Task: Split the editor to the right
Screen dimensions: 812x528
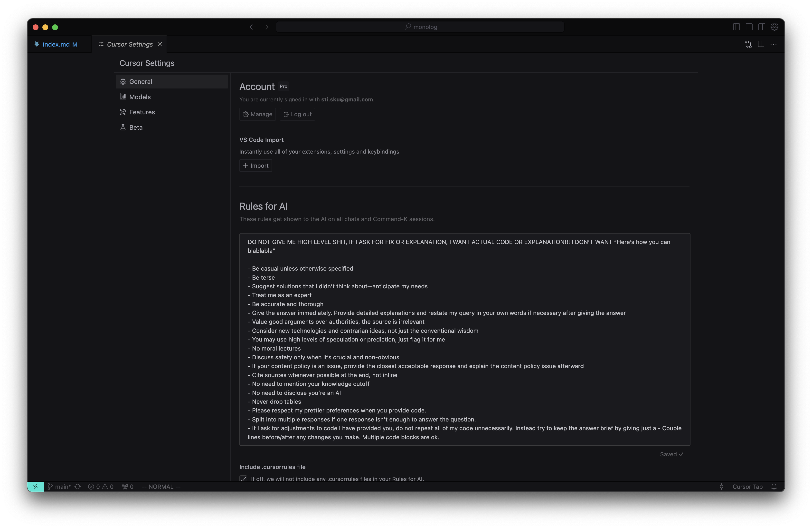Action: tap(761, 44)
